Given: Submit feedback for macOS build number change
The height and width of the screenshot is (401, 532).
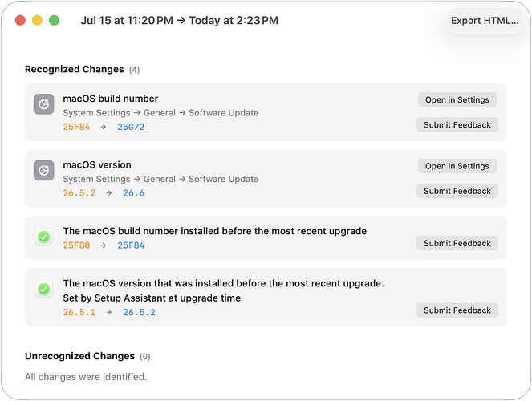Looking at the screenshot, I should point(457,125).
